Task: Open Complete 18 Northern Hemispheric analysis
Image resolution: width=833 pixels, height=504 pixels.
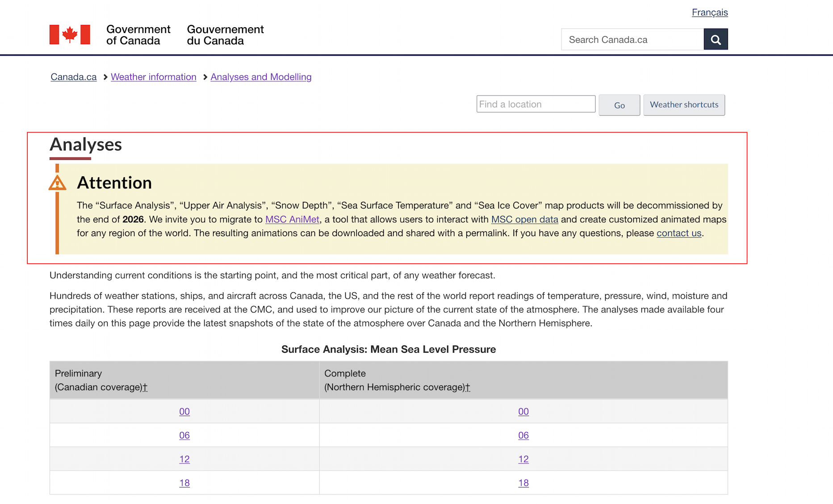Action: 523,483
